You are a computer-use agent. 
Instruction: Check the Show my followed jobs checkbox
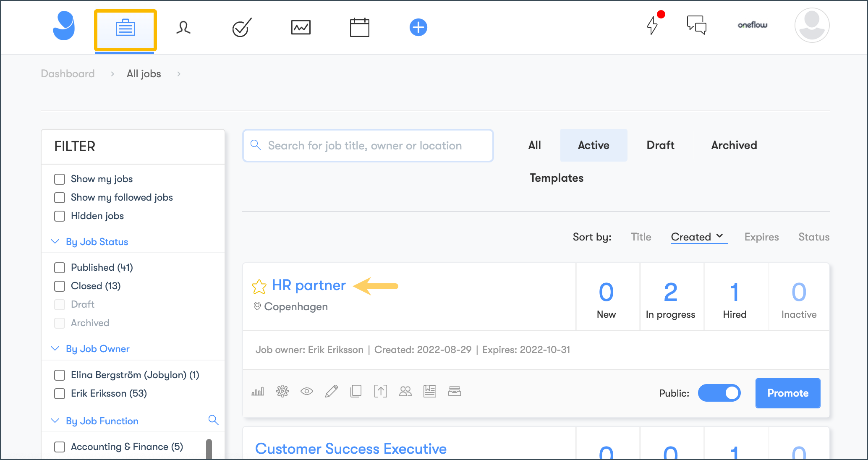tap(60, 198)
